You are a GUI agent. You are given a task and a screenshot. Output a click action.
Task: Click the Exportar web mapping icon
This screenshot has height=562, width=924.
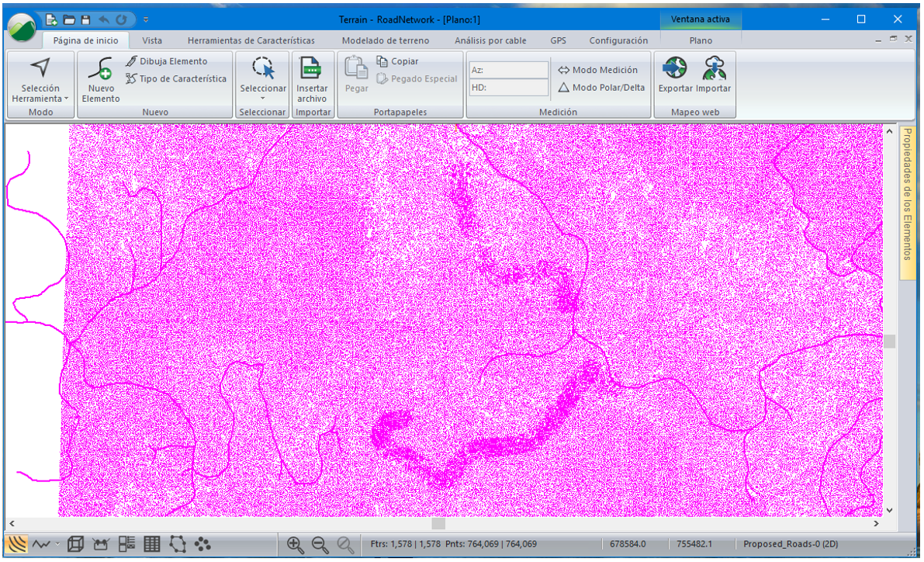674,69
